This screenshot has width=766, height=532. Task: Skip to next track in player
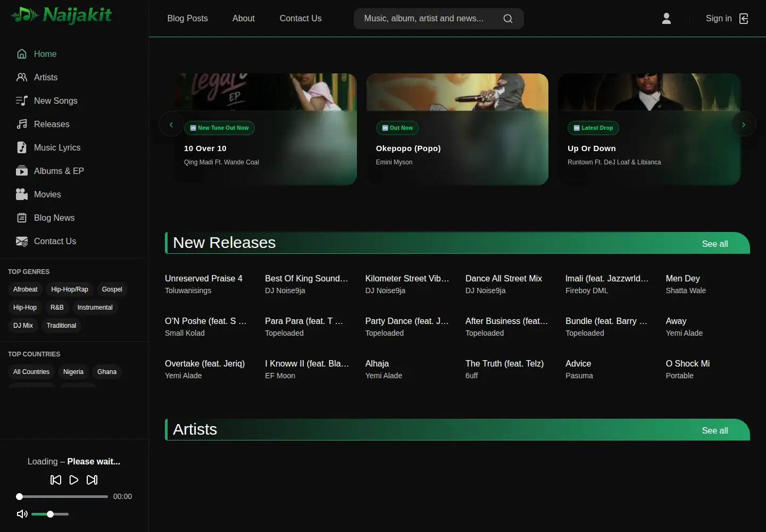click(92, 480)
